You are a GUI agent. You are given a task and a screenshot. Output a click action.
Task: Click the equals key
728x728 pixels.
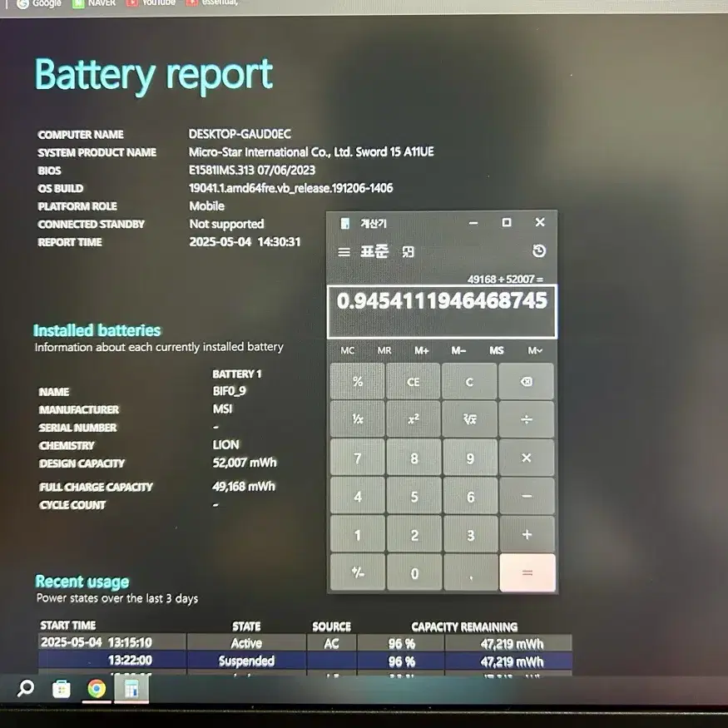click(527, 573)
